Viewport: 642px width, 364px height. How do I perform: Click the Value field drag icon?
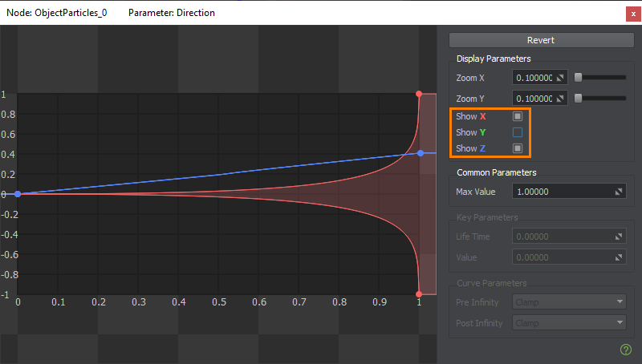coord(620,257)
